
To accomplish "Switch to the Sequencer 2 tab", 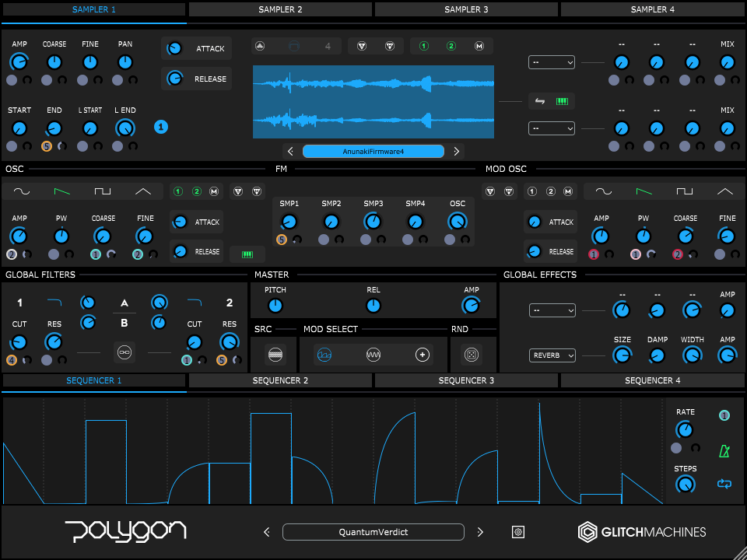I will (x=280, y=380).
